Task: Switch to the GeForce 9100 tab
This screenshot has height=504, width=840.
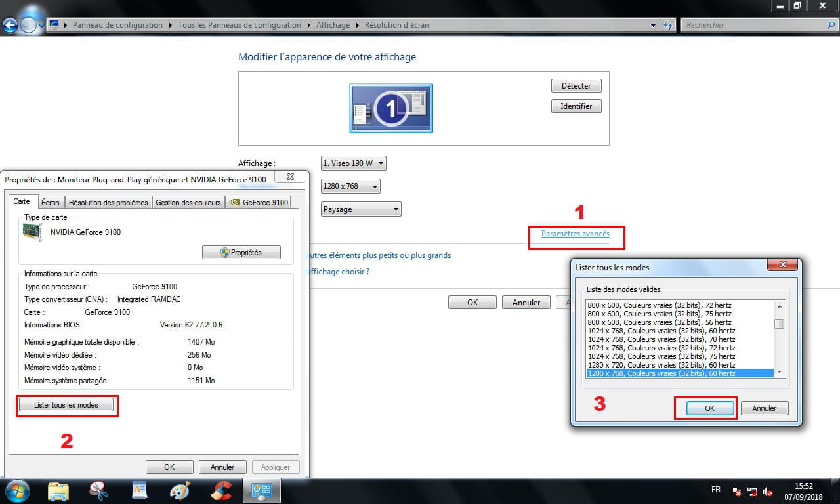Action: tap(258, 203)
